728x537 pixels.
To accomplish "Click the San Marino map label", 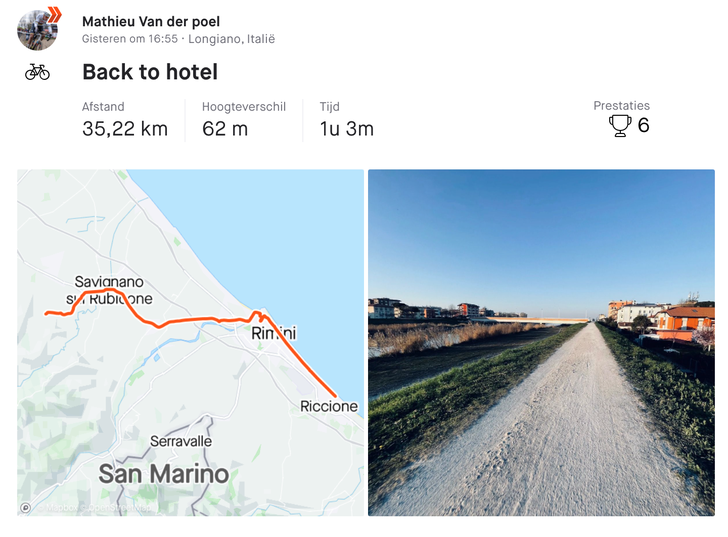I will coord(163,474).
